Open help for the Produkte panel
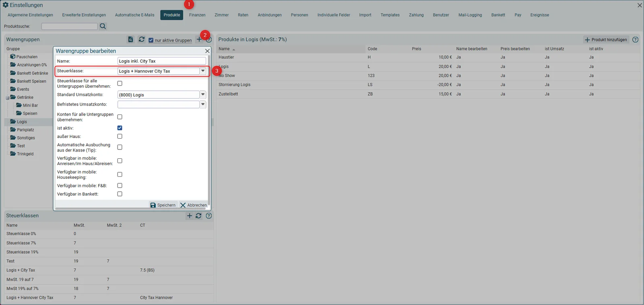 pos(635,39)
